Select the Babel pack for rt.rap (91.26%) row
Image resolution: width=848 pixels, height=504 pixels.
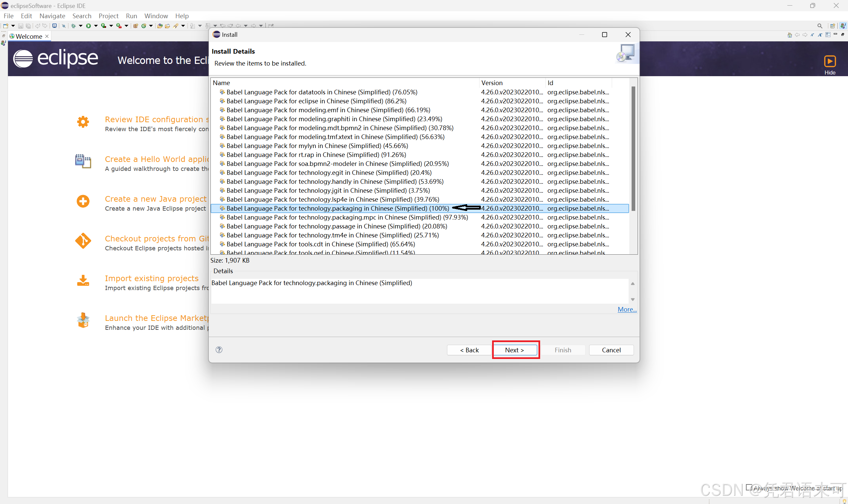click(420, 155)
